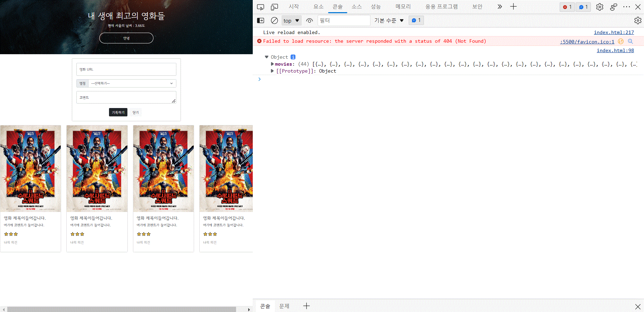Toggle the console sidebar panel

pos(260,20)
